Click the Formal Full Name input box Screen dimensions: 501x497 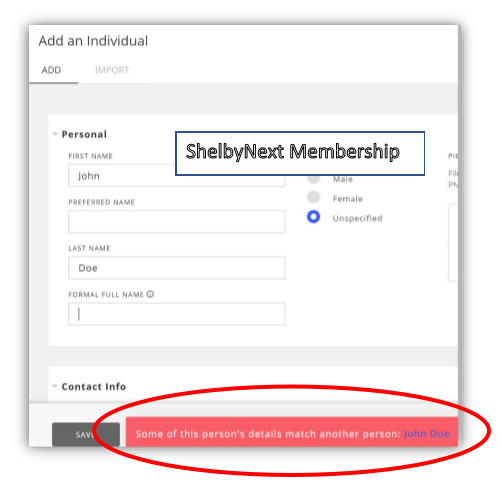pyautogui.click(x=176, y=314)
